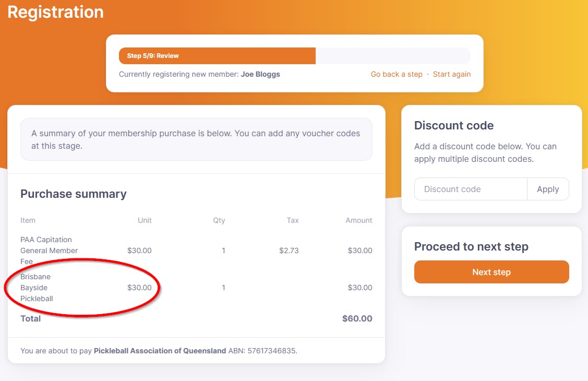Viewport: 588px width, 381px height.
Task: Click the Item column header
Action: 28,220
